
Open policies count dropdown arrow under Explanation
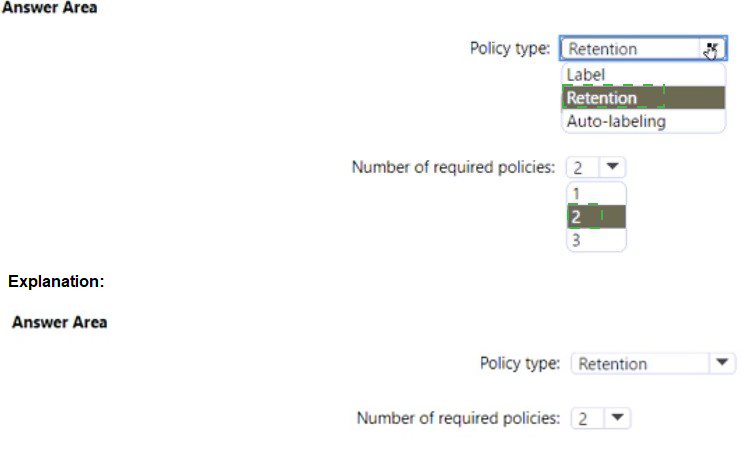click(x=619, y=418)
